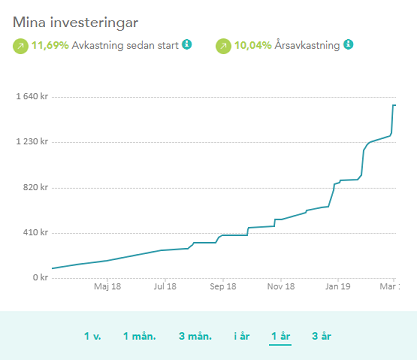Select the 1 mån. time range

point(140,336)
